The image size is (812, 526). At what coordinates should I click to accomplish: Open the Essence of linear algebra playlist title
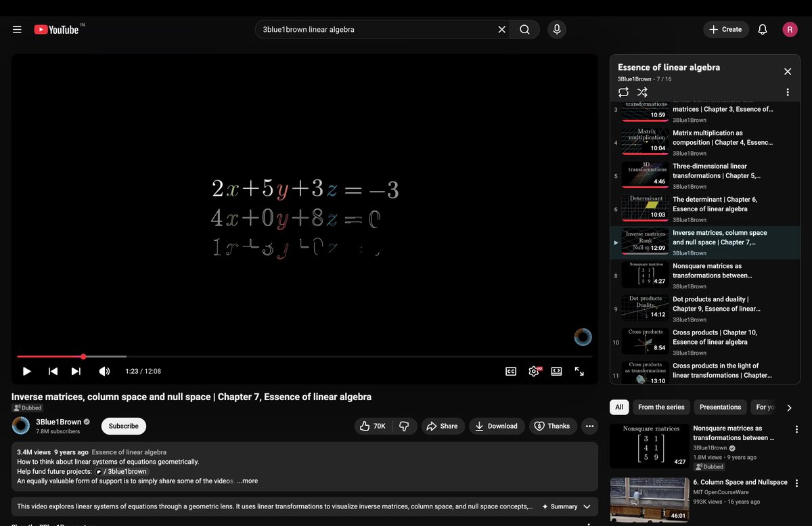tap(669, 68)
